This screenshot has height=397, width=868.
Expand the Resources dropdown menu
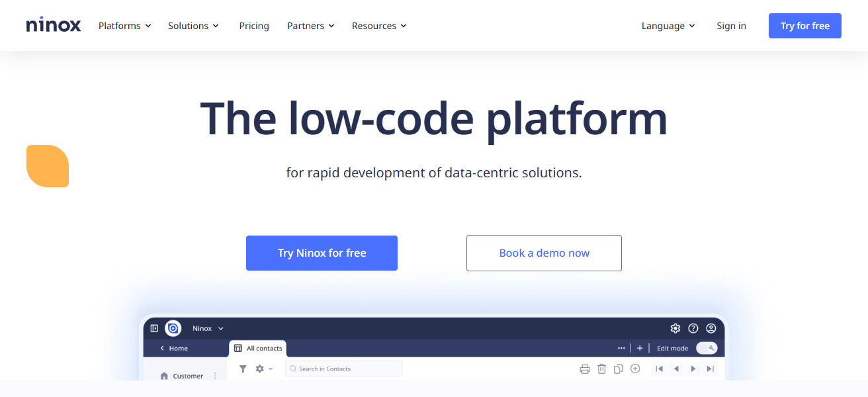point(379,26)
